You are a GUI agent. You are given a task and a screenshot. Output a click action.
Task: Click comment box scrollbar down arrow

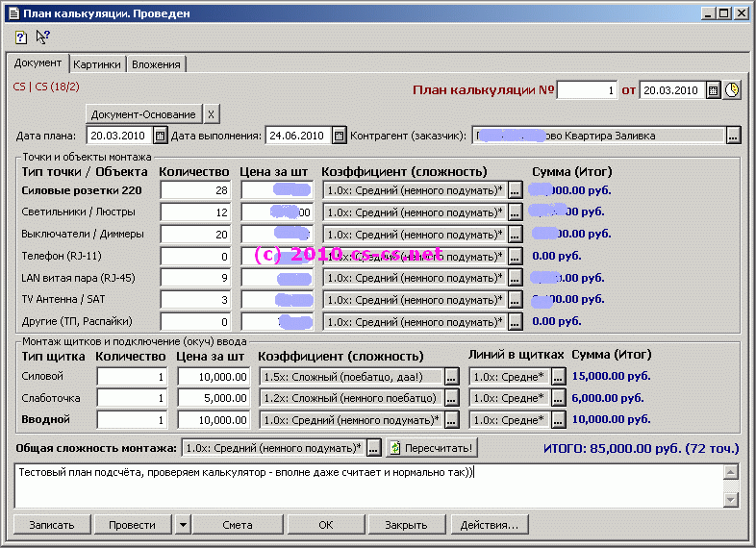click(x=731, y=500)
